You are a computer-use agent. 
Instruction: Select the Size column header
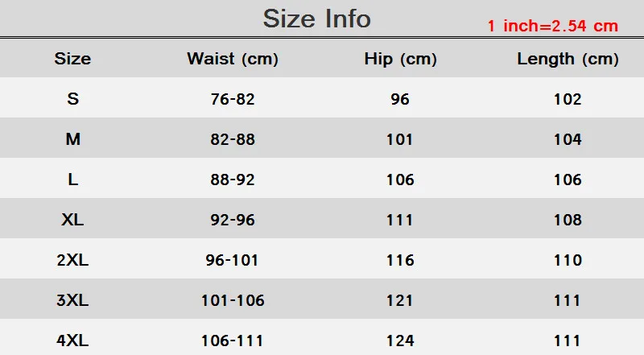(x=72, y=59)
